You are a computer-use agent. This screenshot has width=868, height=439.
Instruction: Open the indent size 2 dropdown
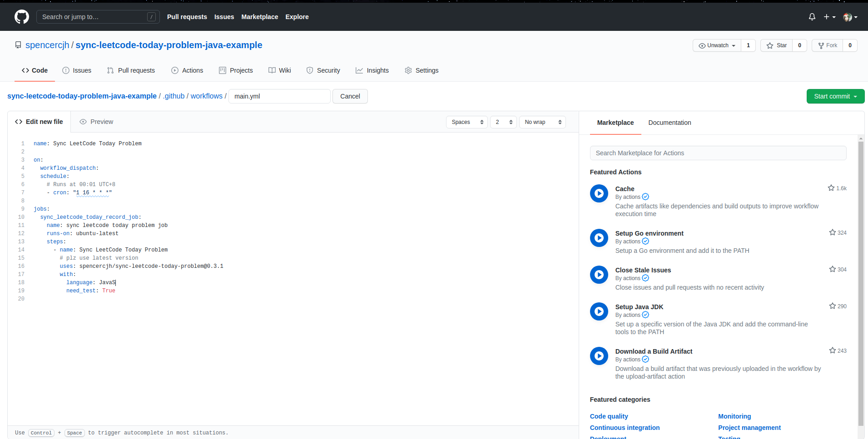coord(503,122)
